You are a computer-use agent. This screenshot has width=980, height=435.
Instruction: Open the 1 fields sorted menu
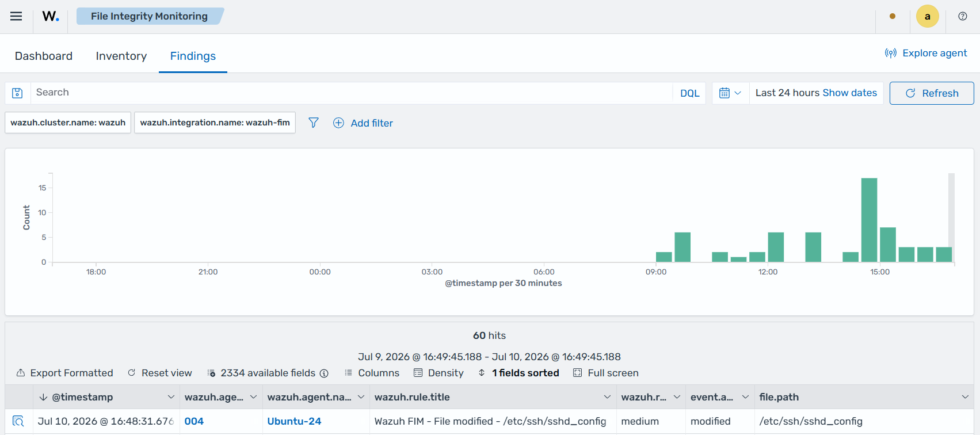coord(518,373)
